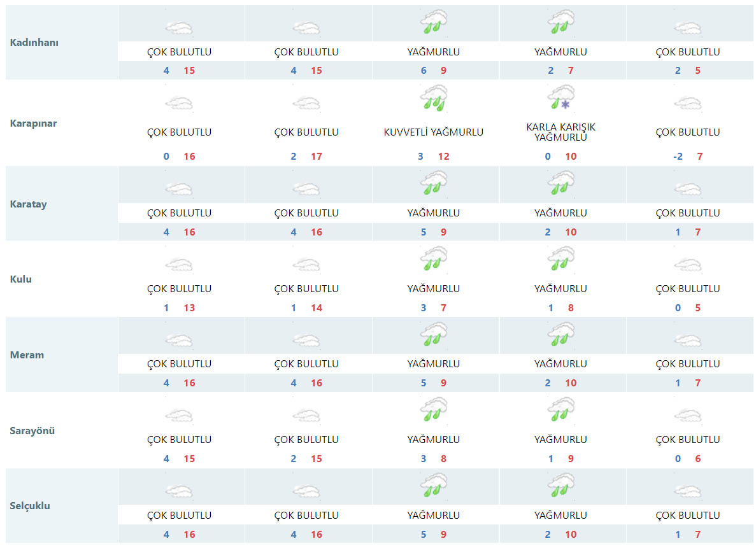Click Selçuklu rain icon above 2 / 10
Screen dimensions: 756x548
tap(561, 486)
